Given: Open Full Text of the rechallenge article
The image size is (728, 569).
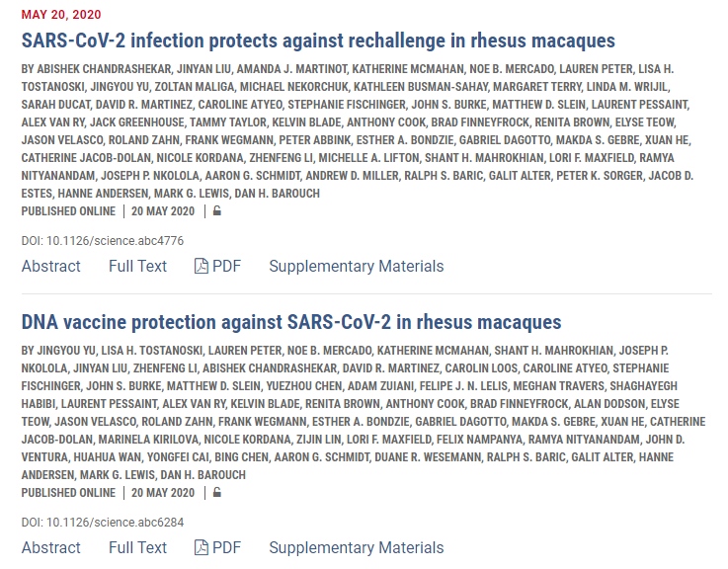Looking at the screenshot, I should click(x=137, y=266).
